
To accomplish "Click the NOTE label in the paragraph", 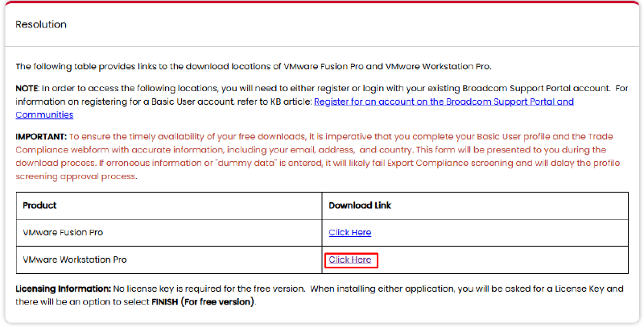I will [27, 88].
